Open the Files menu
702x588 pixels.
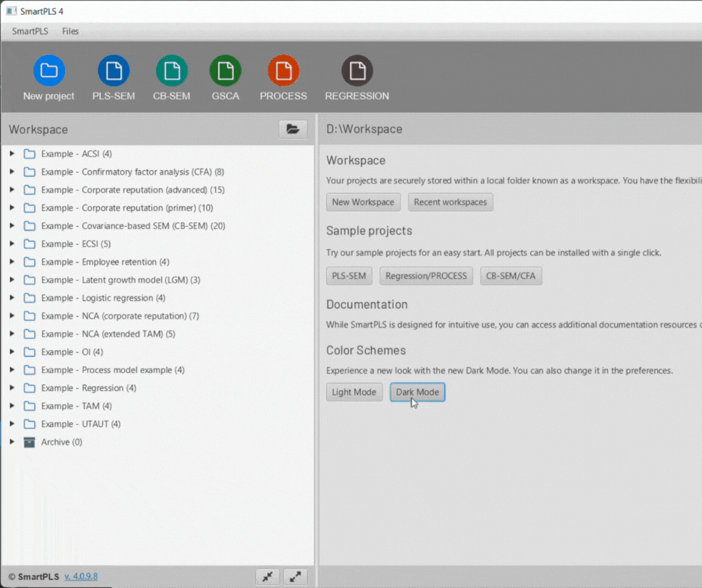coord(70,31)
